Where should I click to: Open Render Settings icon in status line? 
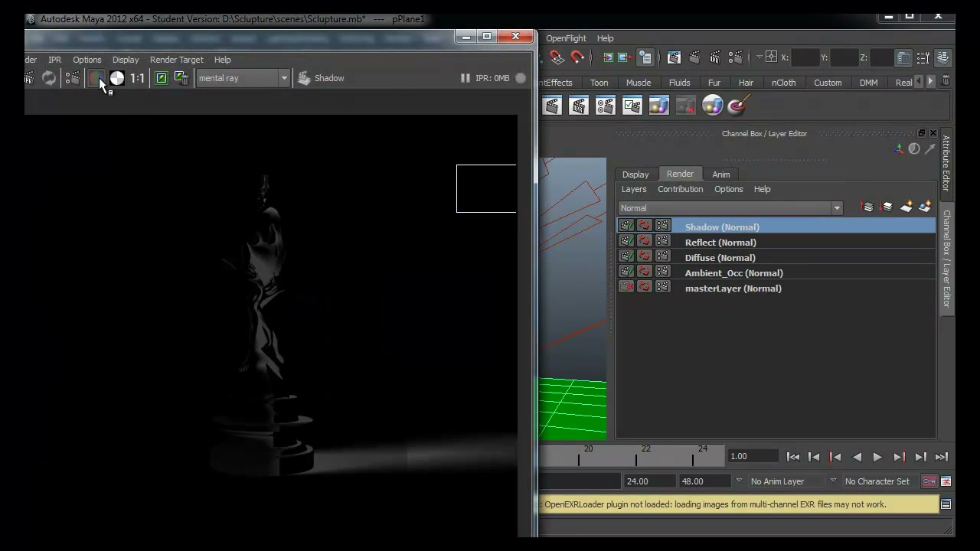coord(736,57)
